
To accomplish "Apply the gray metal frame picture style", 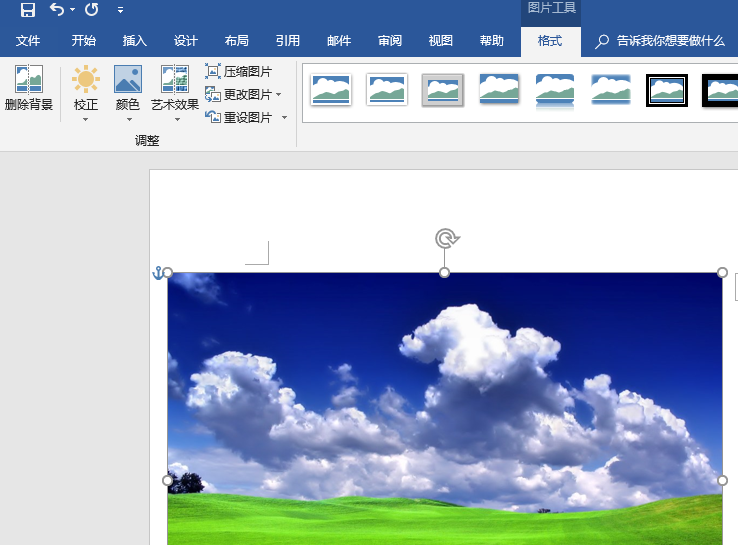I will [443, 89].
